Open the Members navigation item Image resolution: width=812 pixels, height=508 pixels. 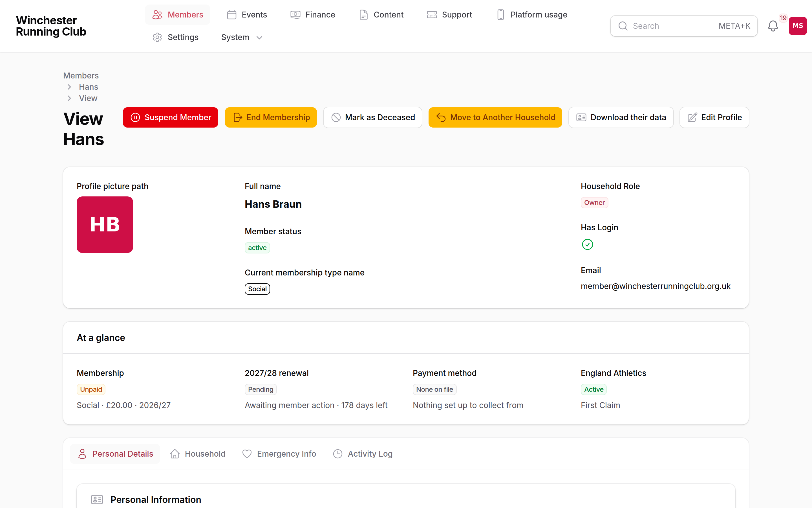click(178, 15)
